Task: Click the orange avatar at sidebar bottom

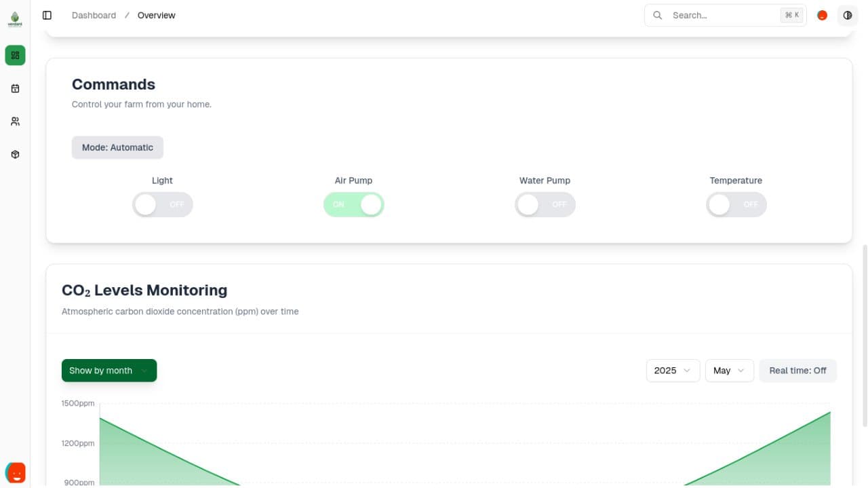Action: click(x=15, y=472)
